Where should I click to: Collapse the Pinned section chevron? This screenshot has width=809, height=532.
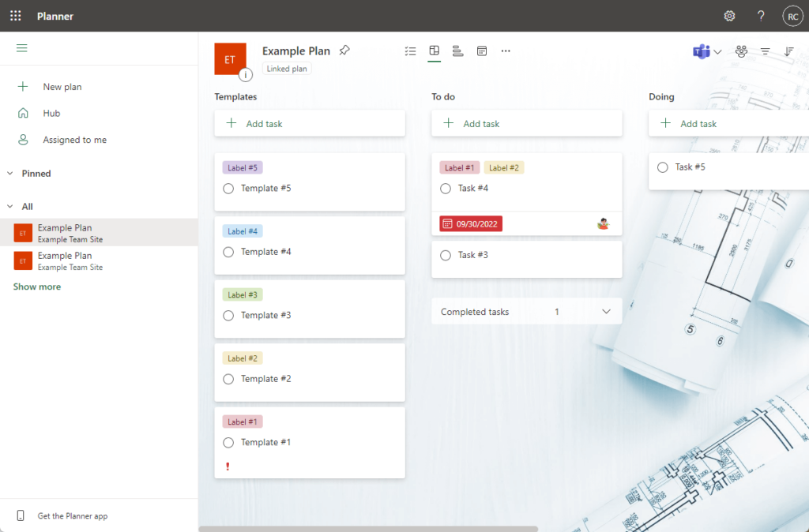(x=9, y=173)
